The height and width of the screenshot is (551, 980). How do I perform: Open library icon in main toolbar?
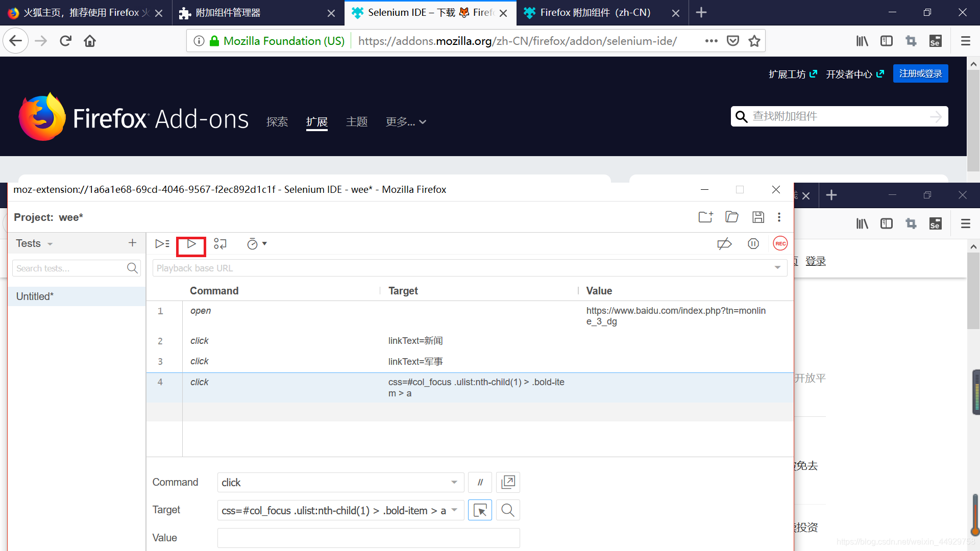(862, 41)
